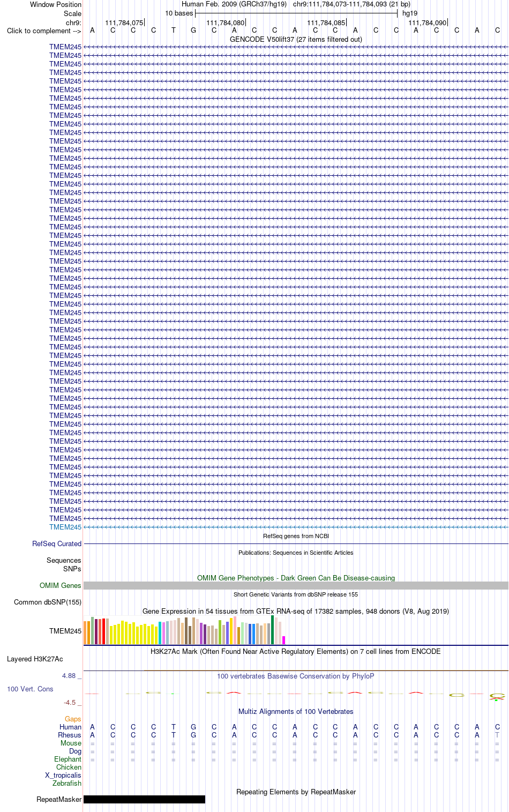This screenshot has height=812, width=509.
Task: Click the 'chr9:' base position label
Action: pos(73,23)
